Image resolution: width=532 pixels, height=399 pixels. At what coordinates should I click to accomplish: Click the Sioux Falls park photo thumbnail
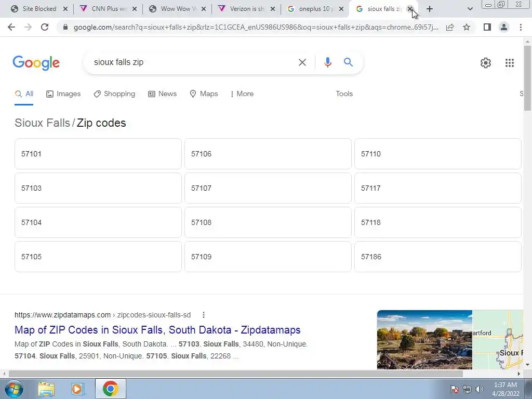[424, 339]
